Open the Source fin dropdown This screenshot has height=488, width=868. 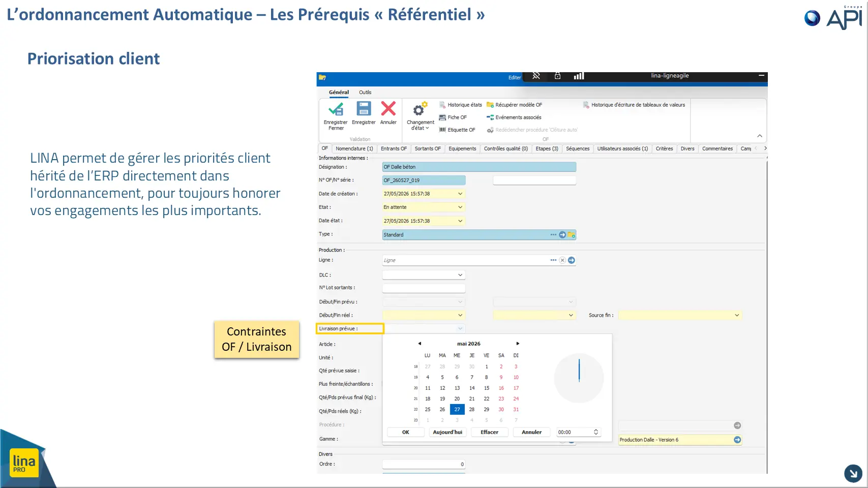(x=737, y=315)
